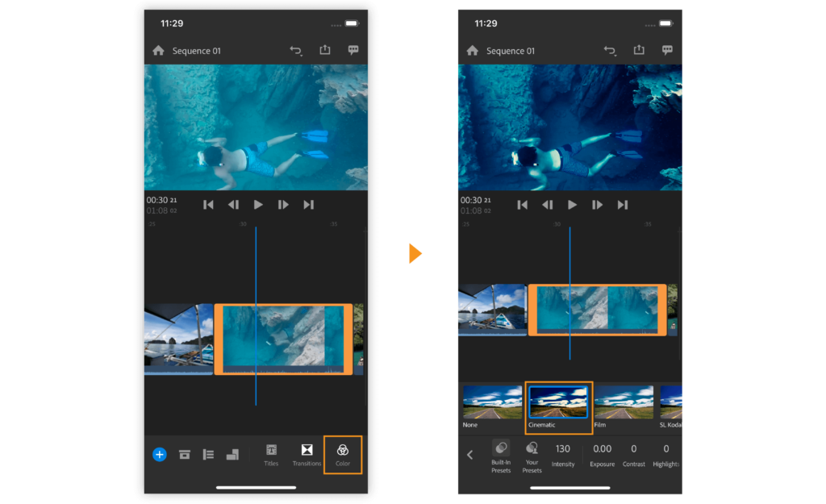
Task: Select the boat clip in main edit timeline
Action: pos(178,339)
